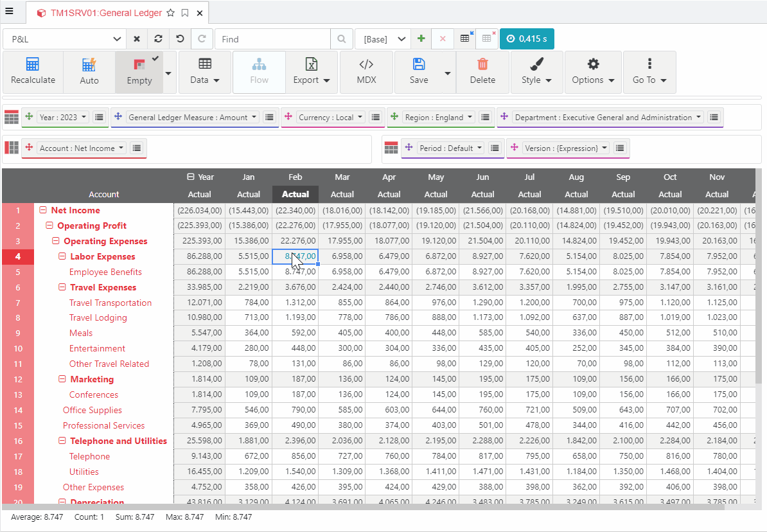Open the Export dropdown menu

coord(312,72)
